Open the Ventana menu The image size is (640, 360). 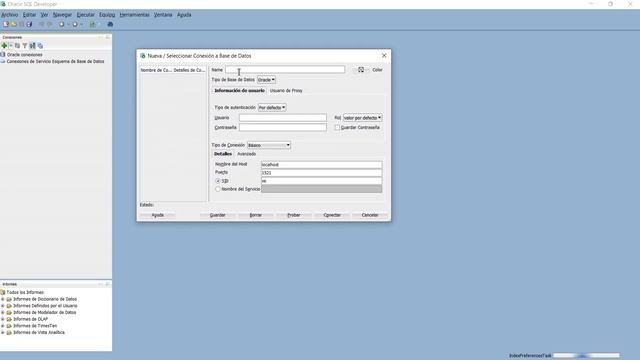point(163,15)
